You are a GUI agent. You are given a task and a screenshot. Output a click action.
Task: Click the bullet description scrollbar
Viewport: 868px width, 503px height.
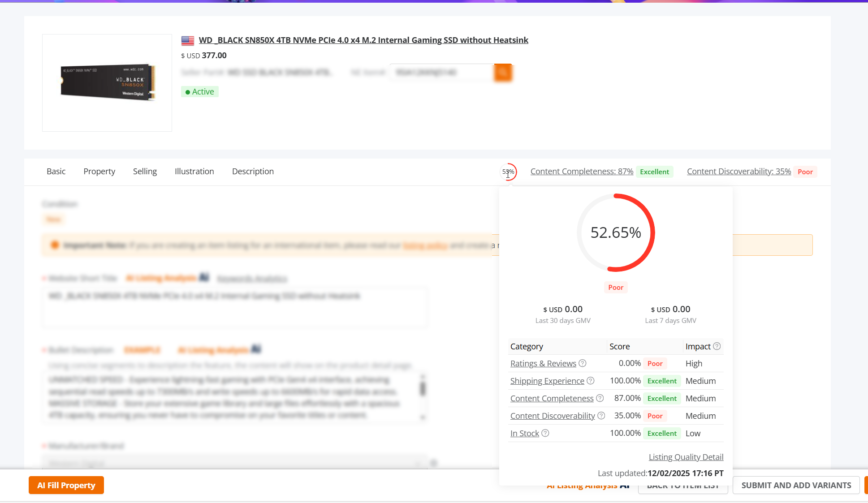422,388
